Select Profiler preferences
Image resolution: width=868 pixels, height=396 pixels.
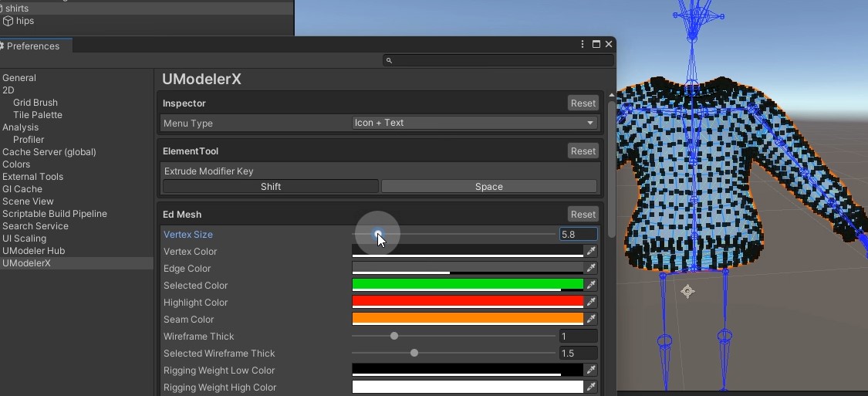click(29, 140)
